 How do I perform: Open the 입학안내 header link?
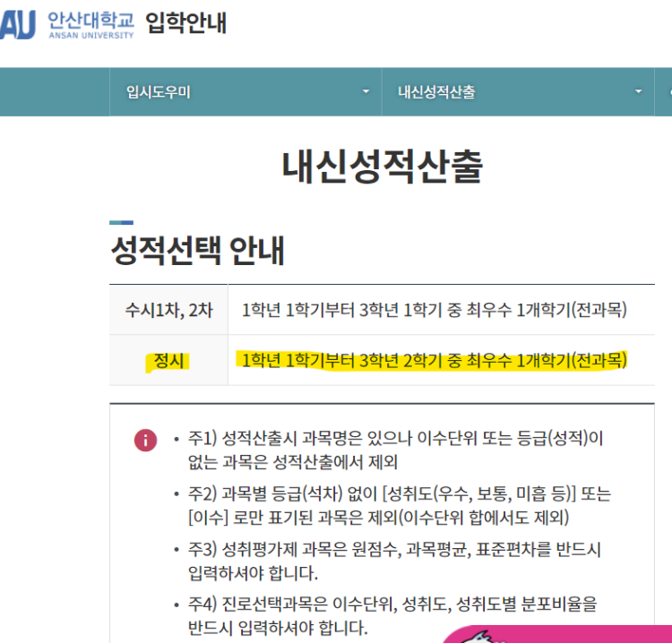(x=186, y=23)
